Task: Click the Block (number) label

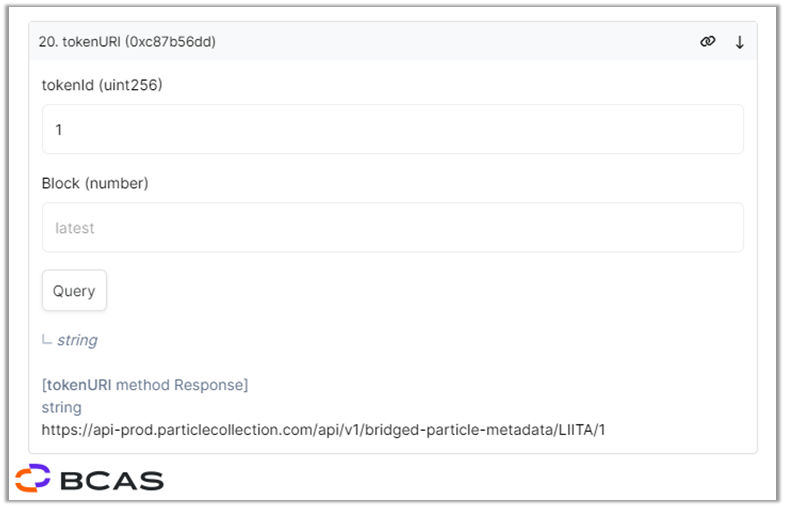Action: 95,183
